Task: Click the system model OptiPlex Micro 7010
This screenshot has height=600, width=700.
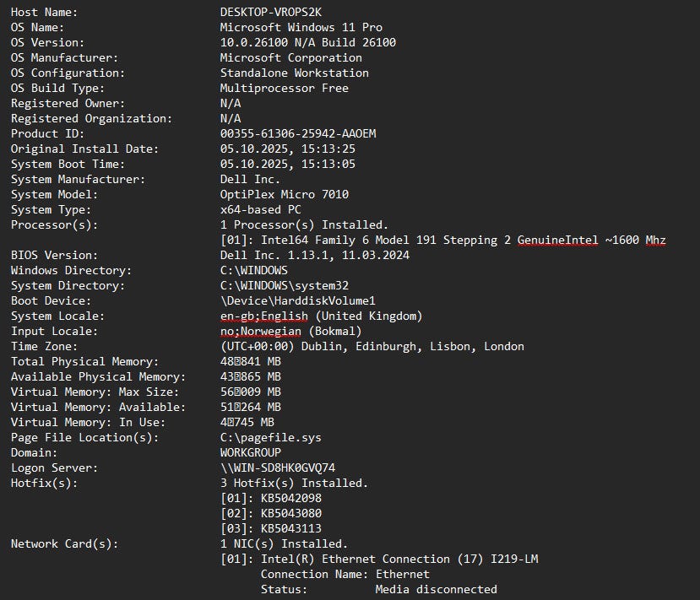Action: coord(285,195)
